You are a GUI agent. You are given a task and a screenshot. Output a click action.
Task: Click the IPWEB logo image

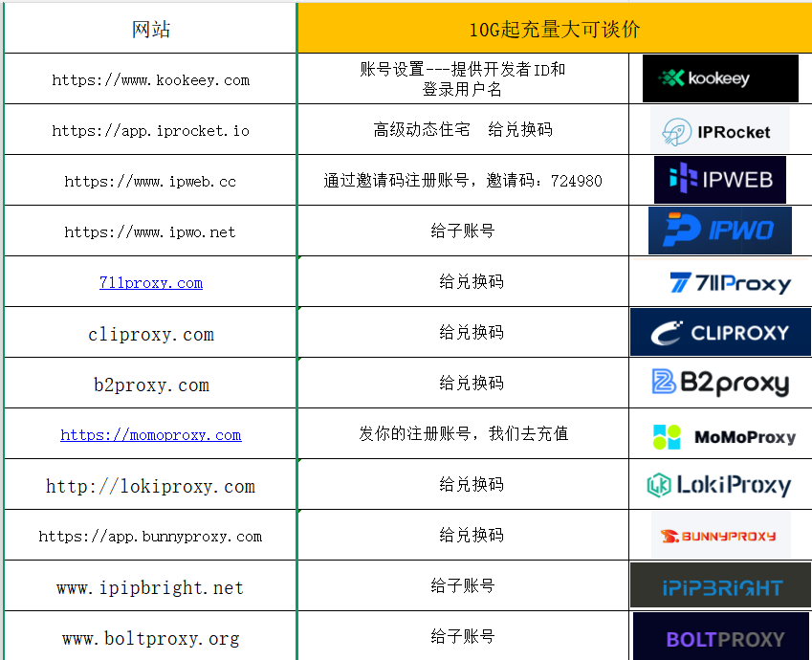719,180
